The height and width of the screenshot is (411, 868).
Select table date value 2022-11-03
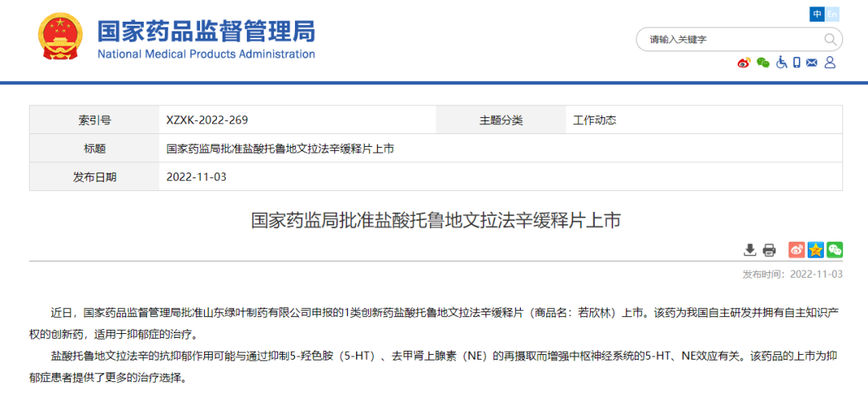tap(197, 177)
